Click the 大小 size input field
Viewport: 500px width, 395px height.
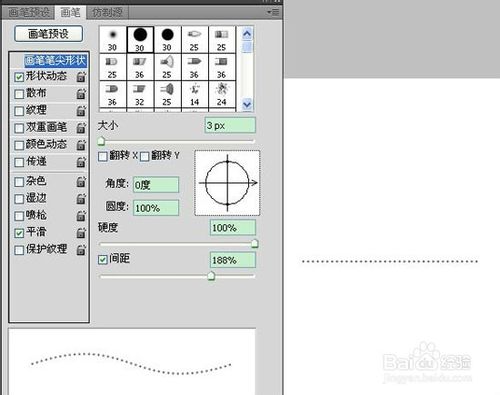pyautogui.click(x=230, y=126)
